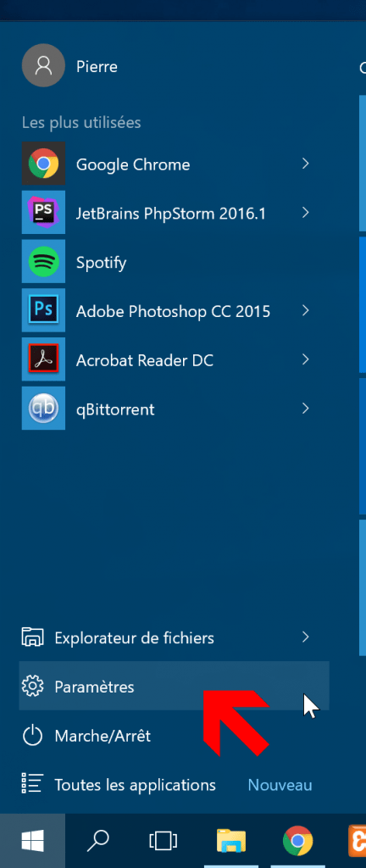
Task: Choose the Marche/Arrêt entry
Action: (174, 736)
